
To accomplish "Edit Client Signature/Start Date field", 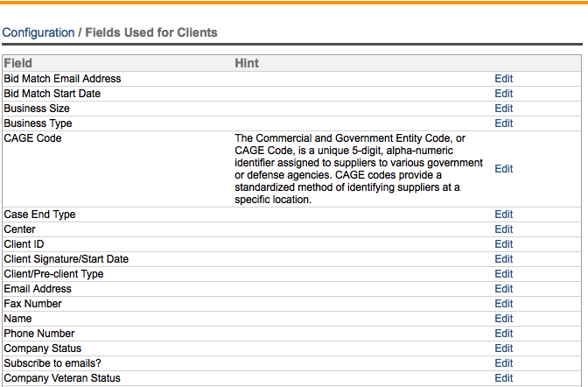I will coord(503,259).
